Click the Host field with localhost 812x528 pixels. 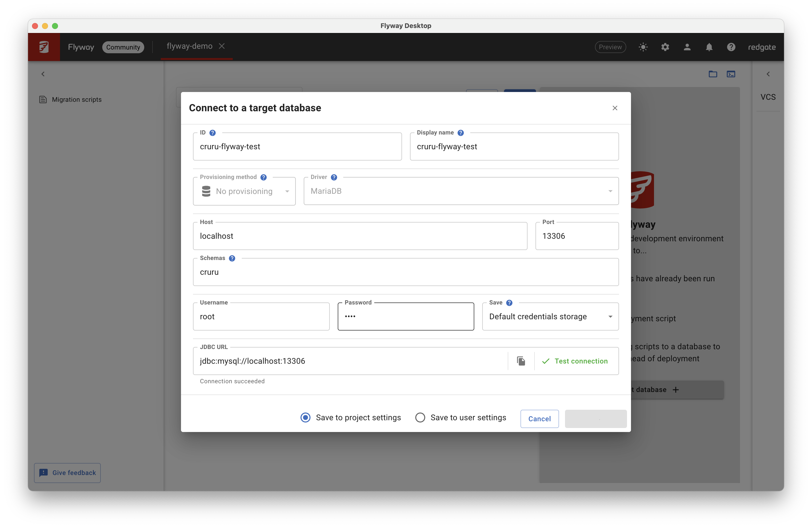(x=360, y=236)
